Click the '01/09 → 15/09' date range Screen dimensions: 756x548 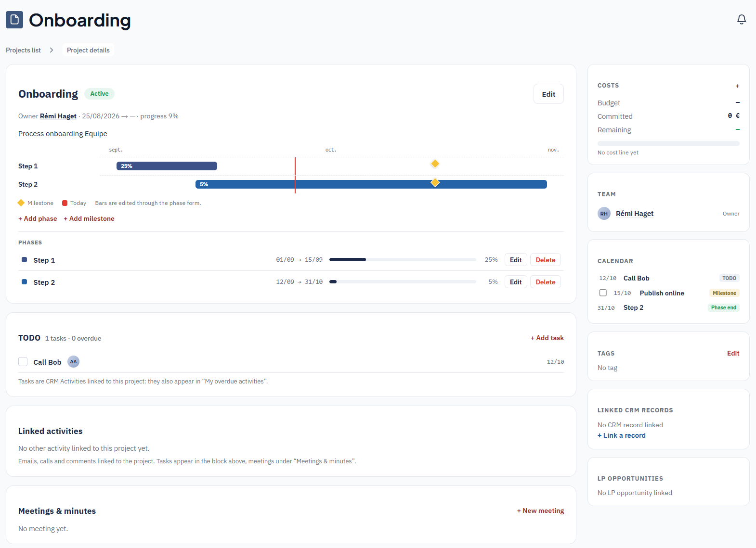pos(299,260)
